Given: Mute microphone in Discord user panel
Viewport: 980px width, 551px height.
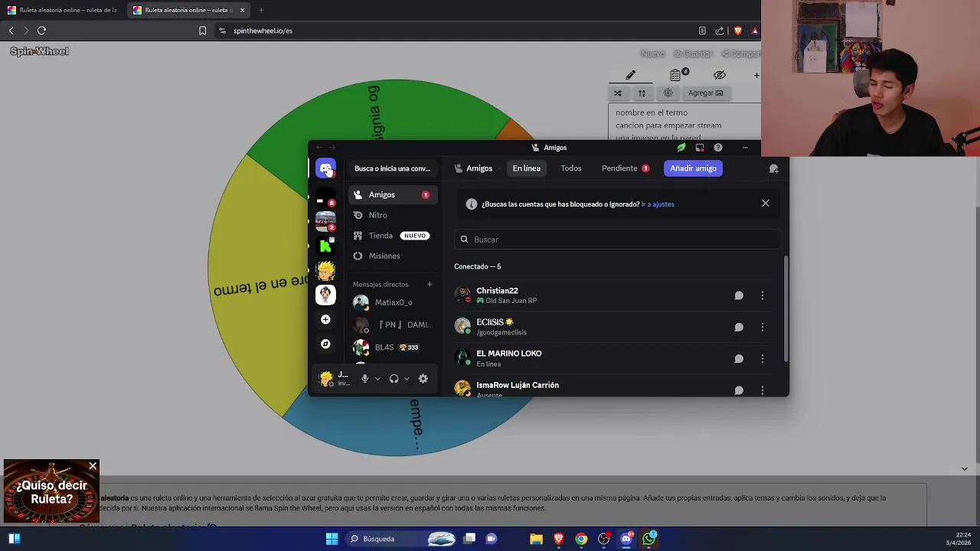Looking at the screenshot, I should coord(364,378).
